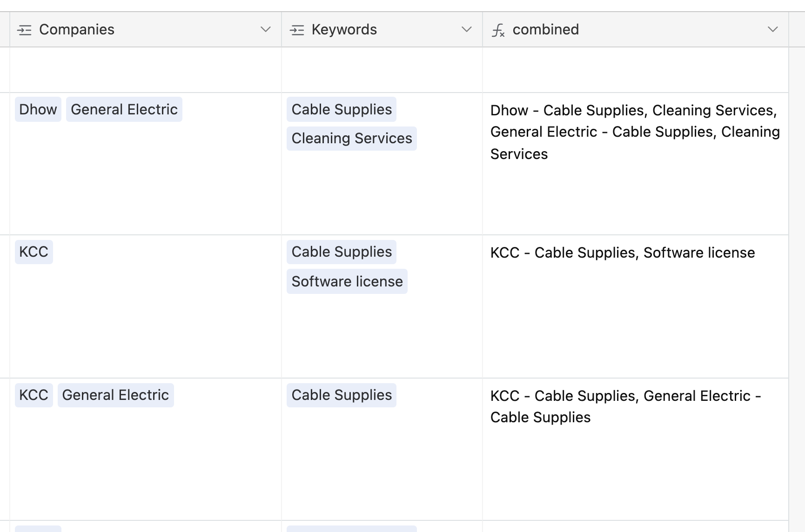Click the formula icon beside combined
The image size is (805, 532).
[498, 30]
